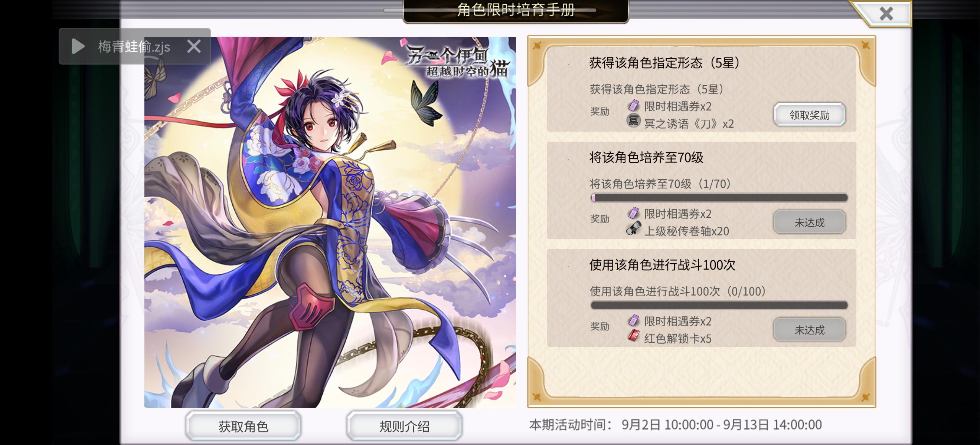Click the level 70 progress bar
980x445 pixels.
point(719,198)
